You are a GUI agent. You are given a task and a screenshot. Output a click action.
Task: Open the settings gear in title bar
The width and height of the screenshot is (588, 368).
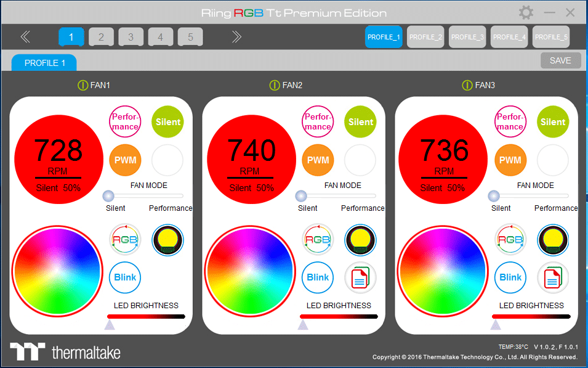coord(526,12)
